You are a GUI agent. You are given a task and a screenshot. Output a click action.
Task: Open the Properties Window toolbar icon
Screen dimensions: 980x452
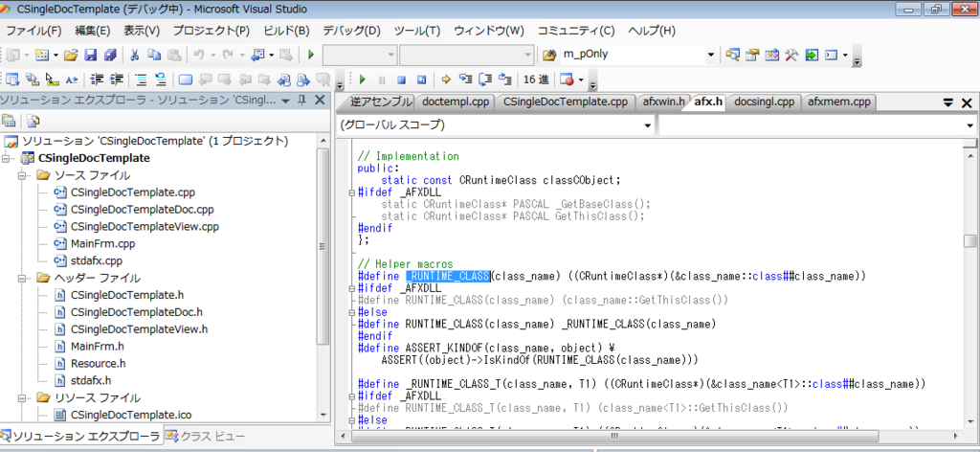tap(752, 55)
